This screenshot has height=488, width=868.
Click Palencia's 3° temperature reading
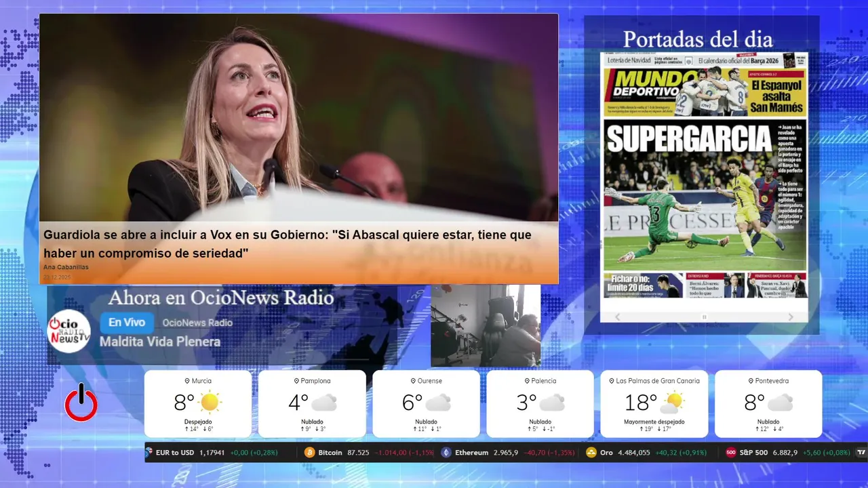pyautogui.click(x=526, y=403)
